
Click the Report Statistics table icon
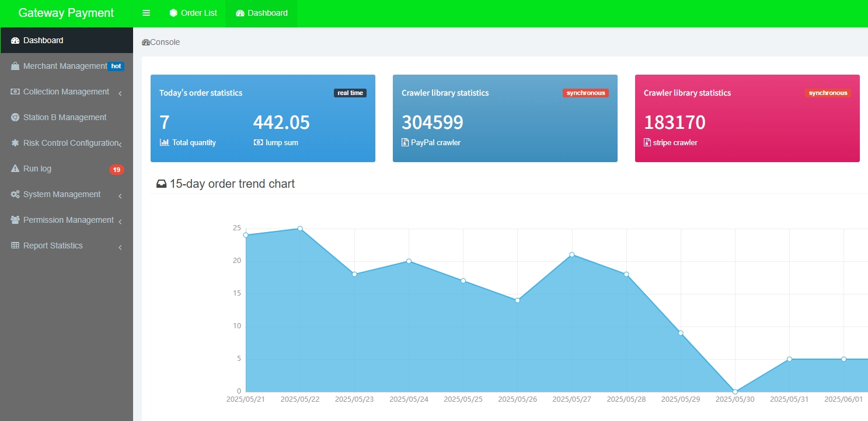(15, 245)
